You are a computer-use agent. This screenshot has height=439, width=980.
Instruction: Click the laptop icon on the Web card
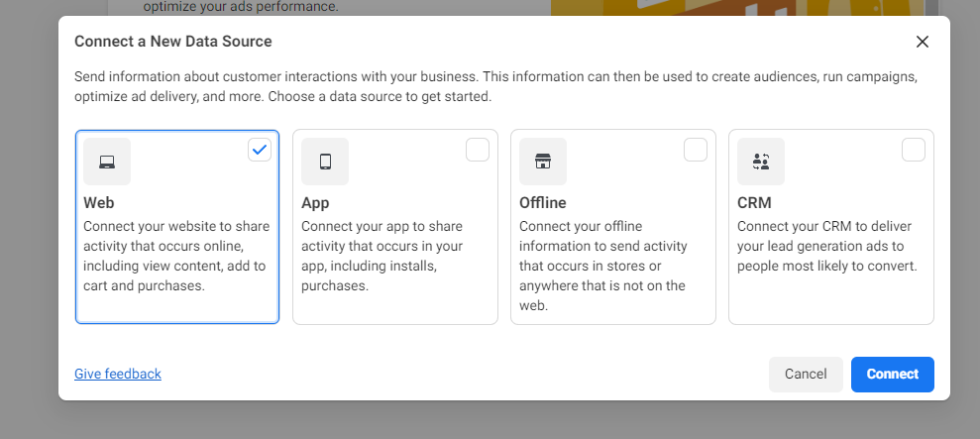(107, 162)
